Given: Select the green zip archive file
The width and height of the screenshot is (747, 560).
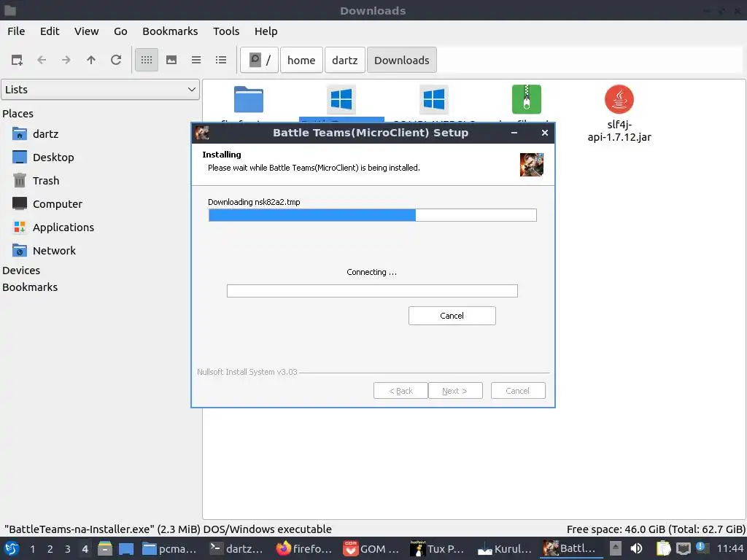Looking at the screenshot, I should [527, 99].
